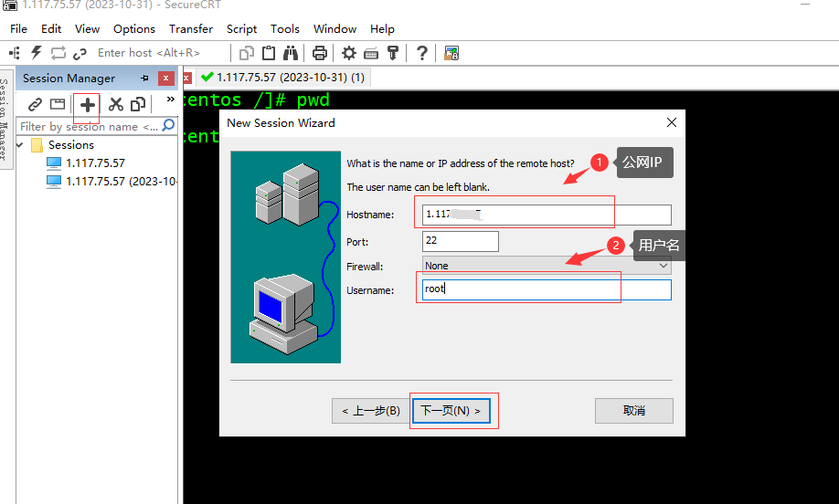This screenshot has height=504, width=839.
Task: Open the Tools menu
Action: [285, 29]
